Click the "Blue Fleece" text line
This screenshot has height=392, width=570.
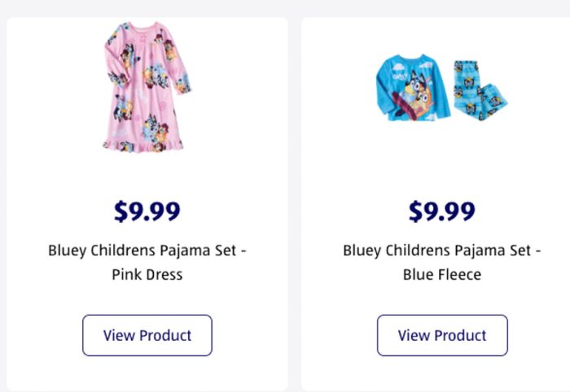(x=442, y=274)
